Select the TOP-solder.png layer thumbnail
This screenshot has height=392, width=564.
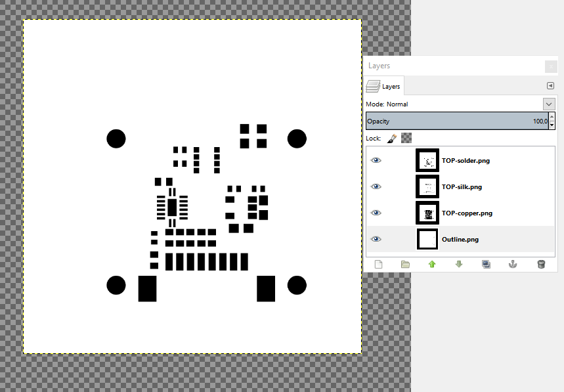[427, 160]
